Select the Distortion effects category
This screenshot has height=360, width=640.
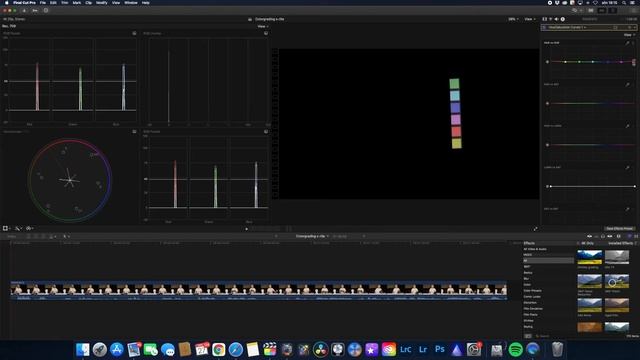coord(530,303)
